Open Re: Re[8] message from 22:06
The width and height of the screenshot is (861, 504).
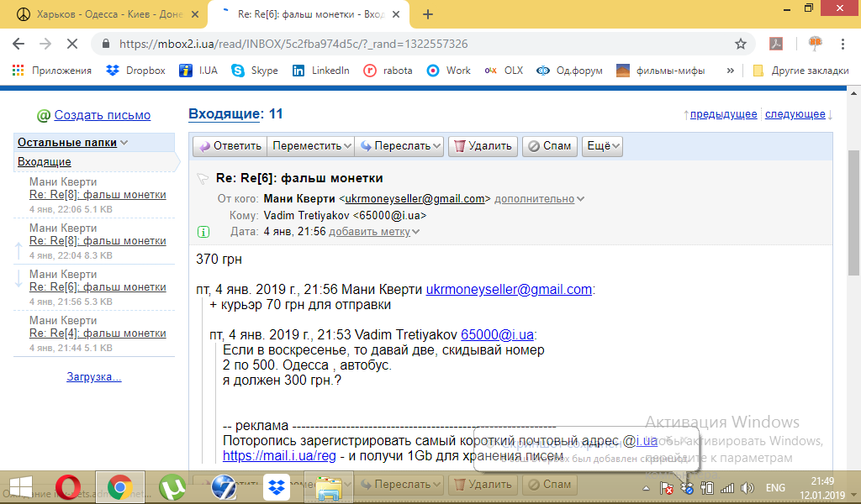98,195
